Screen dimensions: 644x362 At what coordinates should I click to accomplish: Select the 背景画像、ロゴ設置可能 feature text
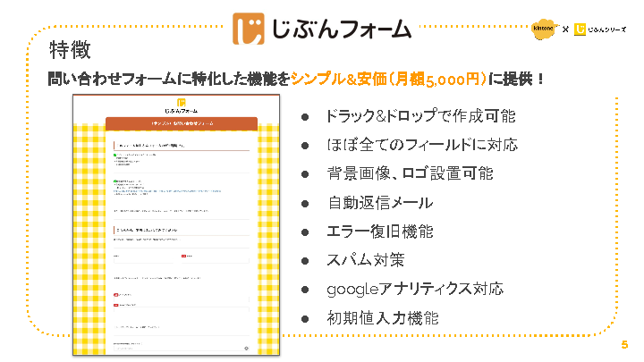410,173
